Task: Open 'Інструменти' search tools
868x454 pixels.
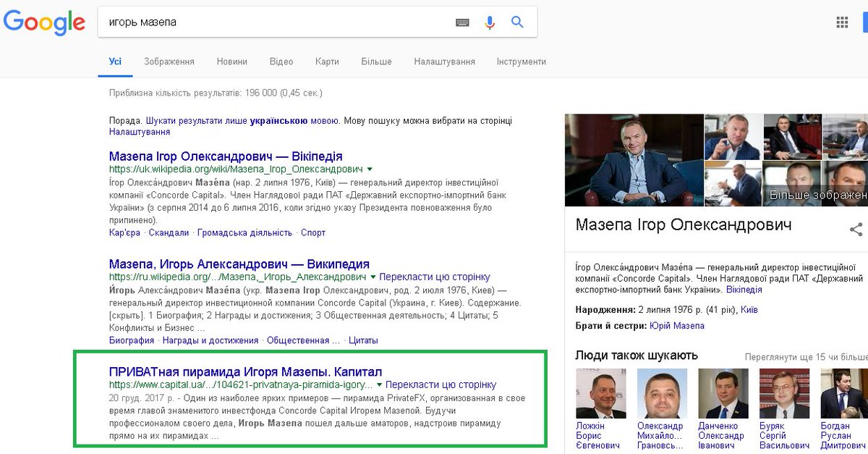Action: point(521,62)
